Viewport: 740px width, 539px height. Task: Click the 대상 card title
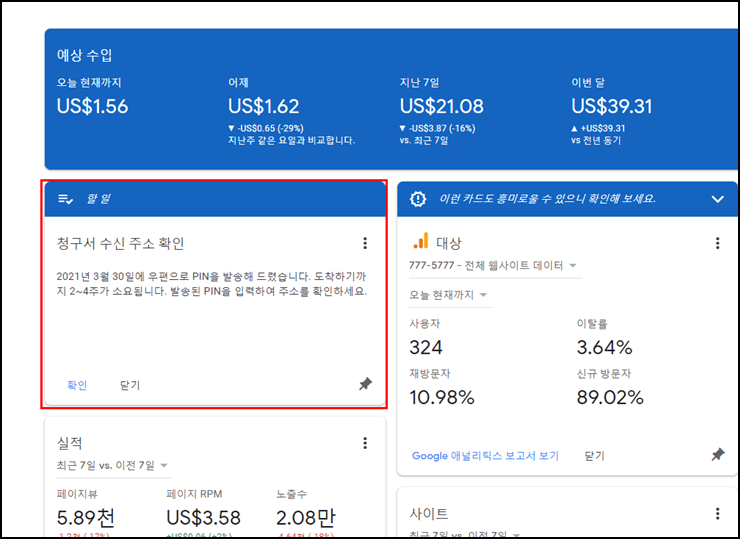(x=448, y=244)
